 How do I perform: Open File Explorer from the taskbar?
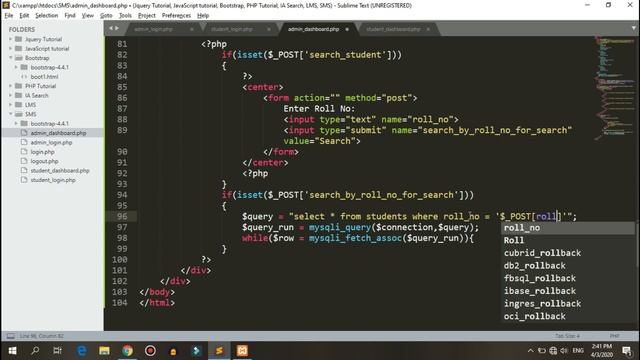104,351
